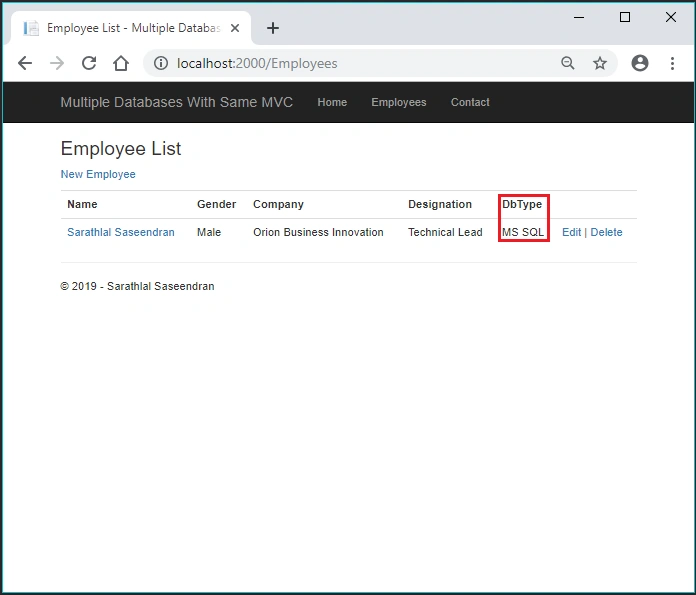Viewport: 696px width, 595px height.
Task: Open a new tab with the plus button
Action: 273,28
